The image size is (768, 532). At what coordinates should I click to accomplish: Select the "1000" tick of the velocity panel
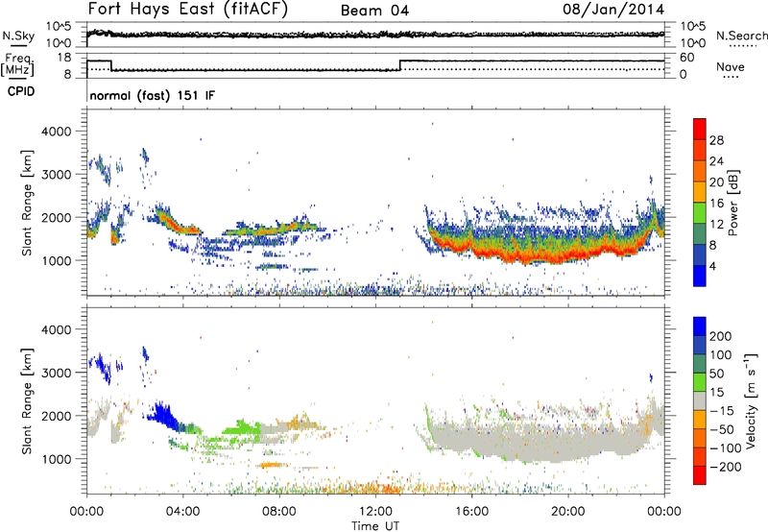56,459
